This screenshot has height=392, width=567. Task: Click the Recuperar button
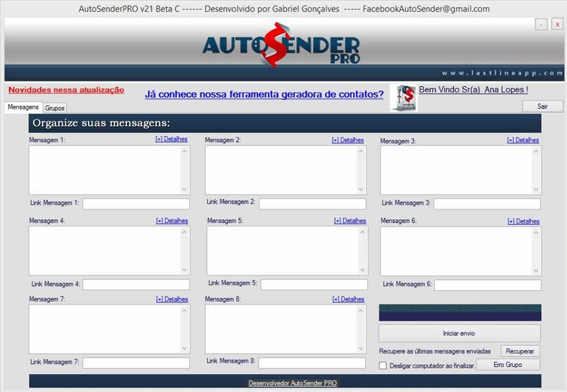[x=520, y=351]
